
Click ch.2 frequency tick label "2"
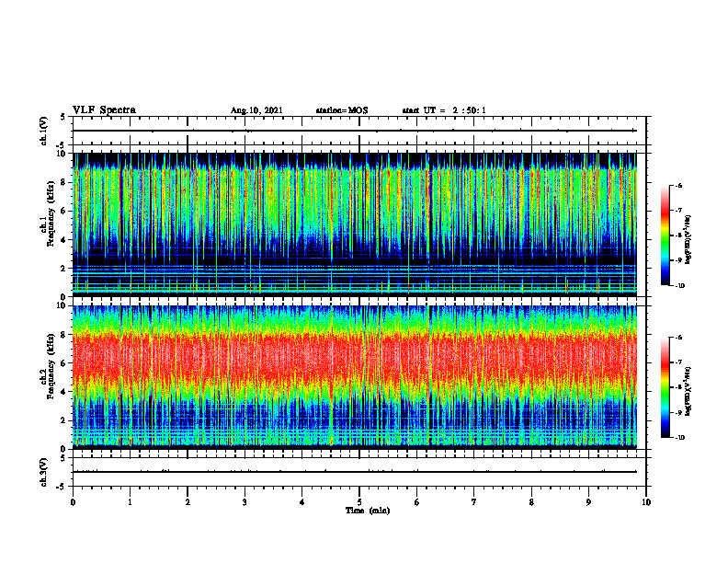tap(64, 420)
